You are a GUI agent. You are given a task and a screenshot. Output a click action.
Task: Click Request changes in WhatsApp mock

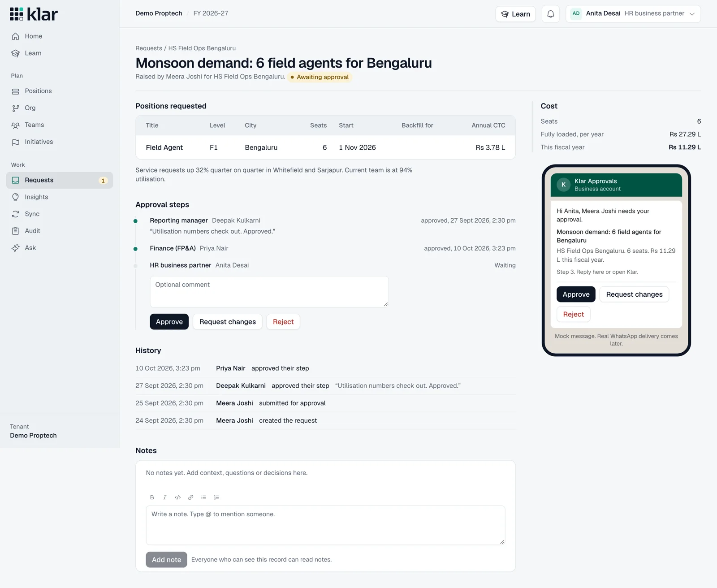tap(634, 294)
